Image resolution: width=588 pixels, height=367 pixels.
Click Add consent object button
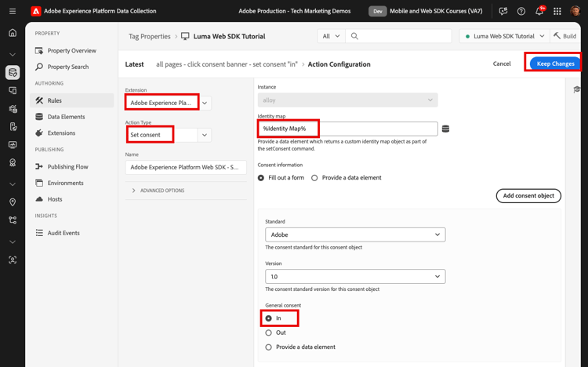coord(528,196)
